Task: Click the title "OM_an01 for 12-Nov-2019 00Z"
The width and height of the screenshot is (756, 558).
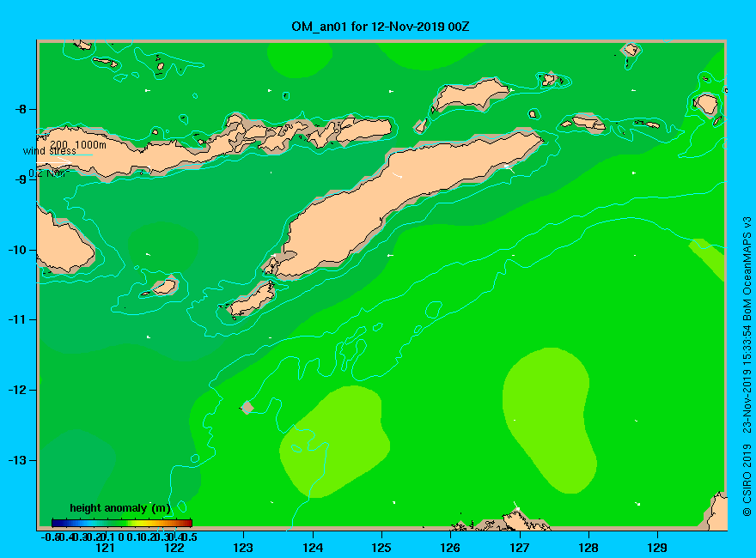Action: tap(380, 27)
